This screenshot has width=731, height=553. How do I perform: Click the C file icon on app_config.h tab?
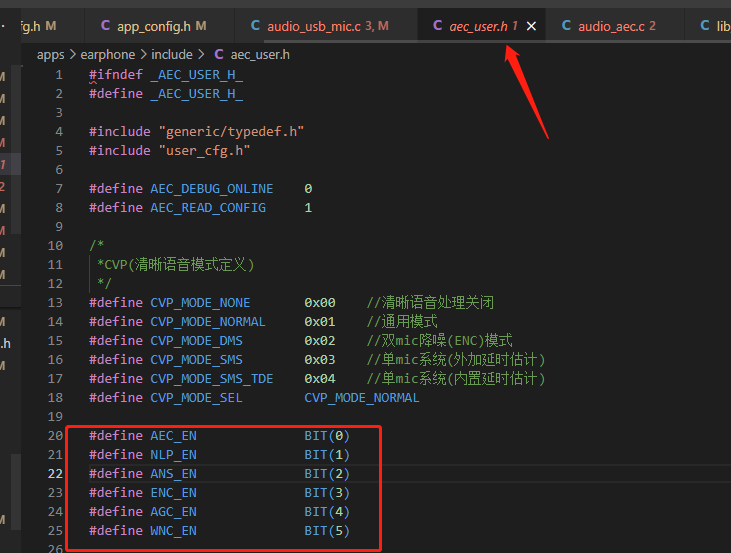pyautogui.click(x=105, y=26)
